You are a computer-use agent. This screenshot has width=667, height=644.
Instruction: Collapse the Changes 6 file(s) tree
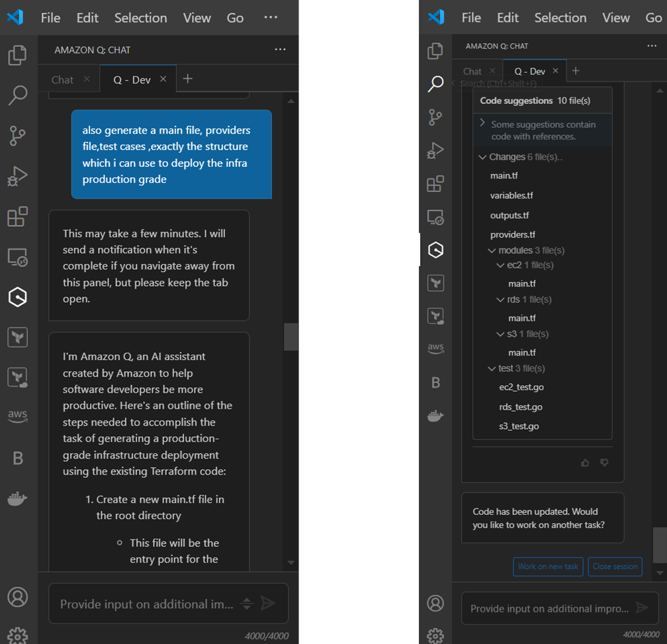(x=482, y=158)
